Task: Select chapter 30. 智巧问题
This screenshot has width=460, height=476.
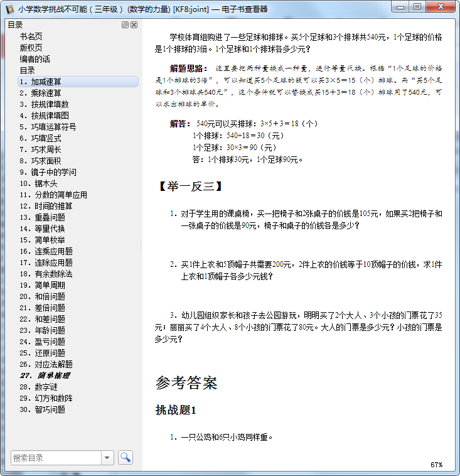Action: [x=43, y=409]
